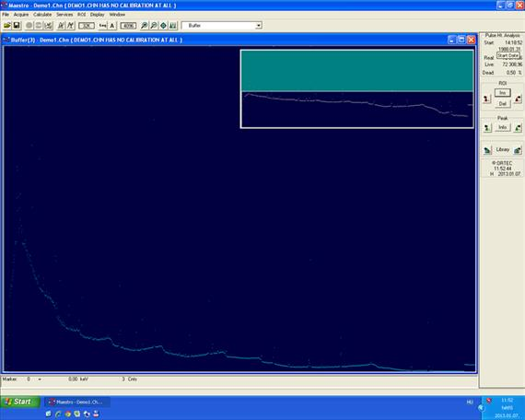This screenshot has height=420, width=525.
Task: Click the ROI Ins button
Action: [503, 93]
